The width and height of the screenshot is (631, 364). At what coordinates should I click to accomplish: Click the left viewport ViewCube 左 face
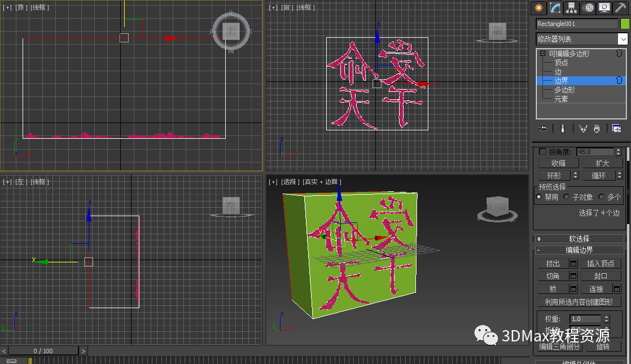[x=231, y=205]
